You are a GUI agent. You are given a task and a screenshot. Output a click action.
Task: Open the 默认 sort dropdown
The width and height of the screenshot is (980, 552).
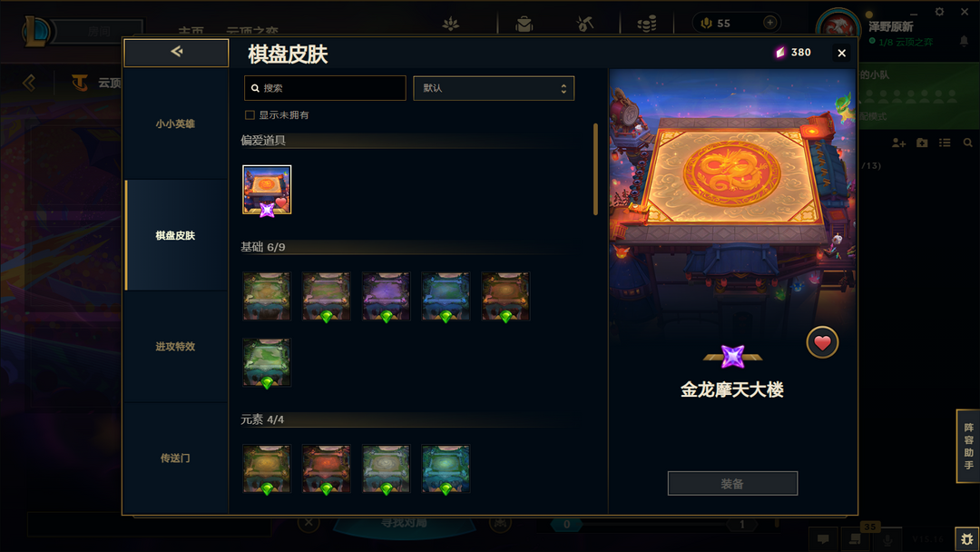494,88
